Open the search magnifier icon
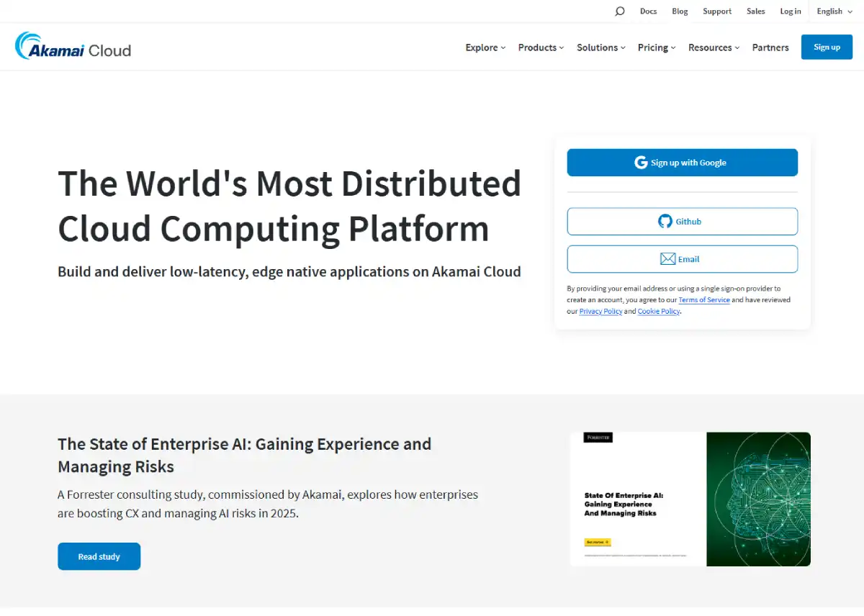This screenshot has width=864, height=616. 620,11
